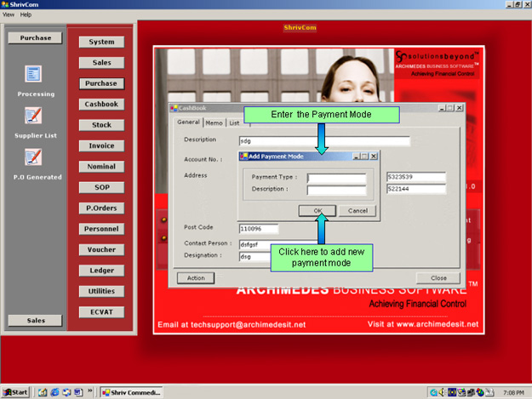Open the ECVAT module
This screenshot has width=532, height=399.
101,311
